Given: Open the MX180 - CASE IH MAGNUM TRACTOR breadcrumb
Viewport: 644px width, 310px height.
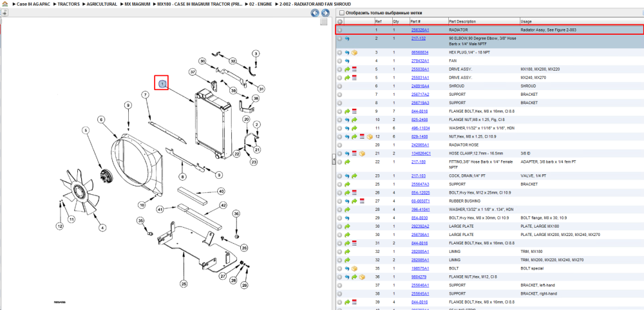Looking at the screenshot, I should click(200, 4).
